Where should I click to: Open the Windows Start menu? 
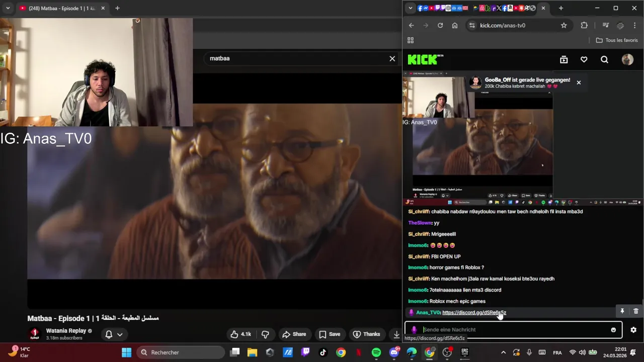(127, 352)
